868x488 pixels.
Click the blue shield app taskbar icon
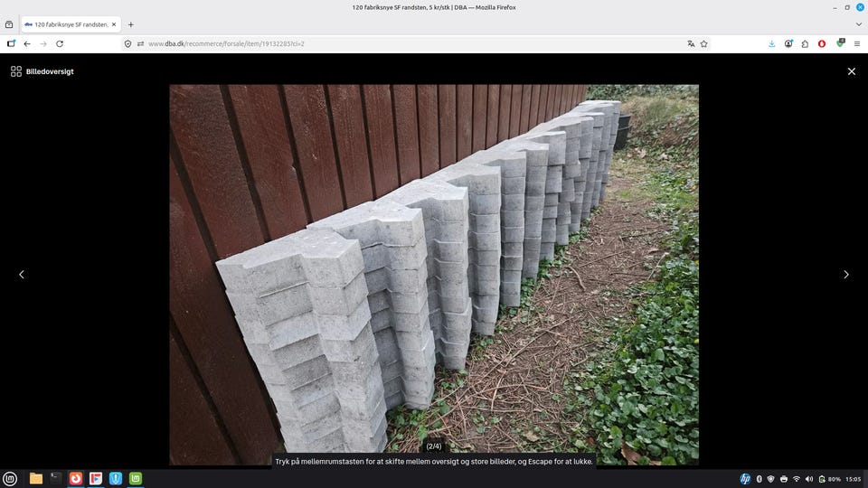coord(116,479)
